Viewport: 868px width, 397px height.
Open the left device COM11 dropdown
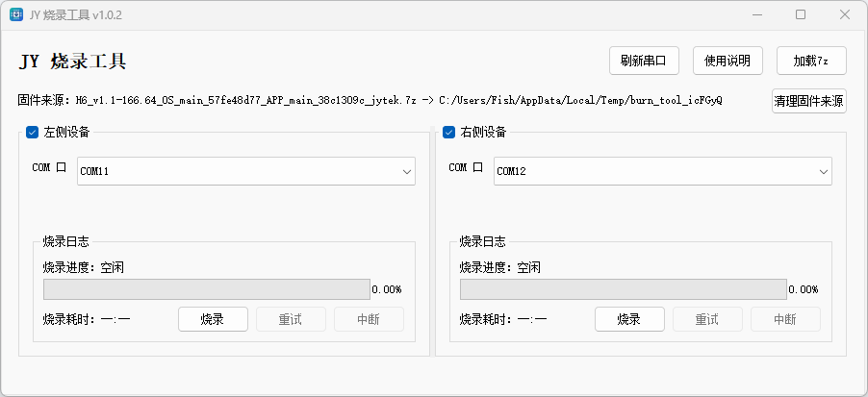[x=246, y=171]
